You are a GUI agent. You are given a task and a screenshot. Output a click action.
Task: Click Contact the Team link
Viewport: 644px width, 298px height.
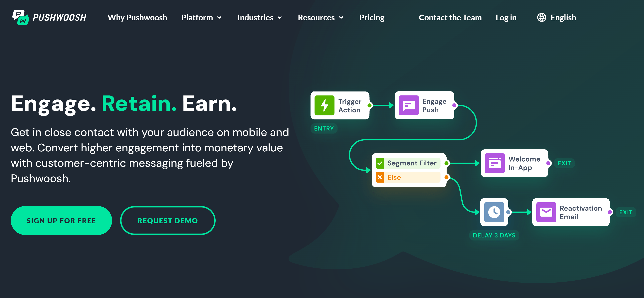450,18
